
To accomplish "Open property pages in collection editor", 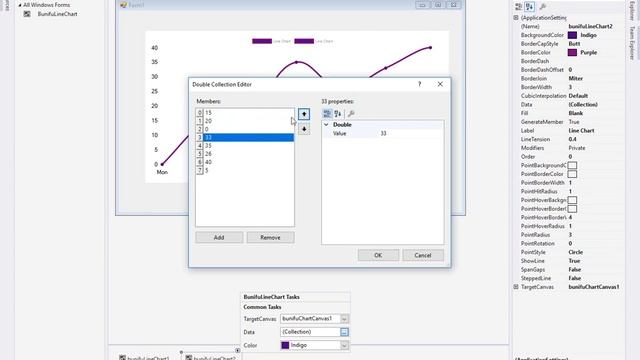I will pos(351,114).
